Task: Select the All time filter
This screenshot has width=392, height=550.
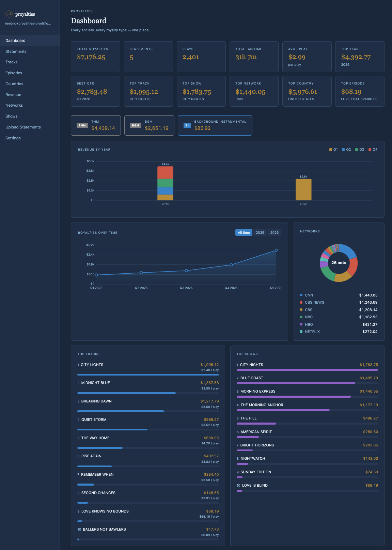Action: (x=244, y=232)
